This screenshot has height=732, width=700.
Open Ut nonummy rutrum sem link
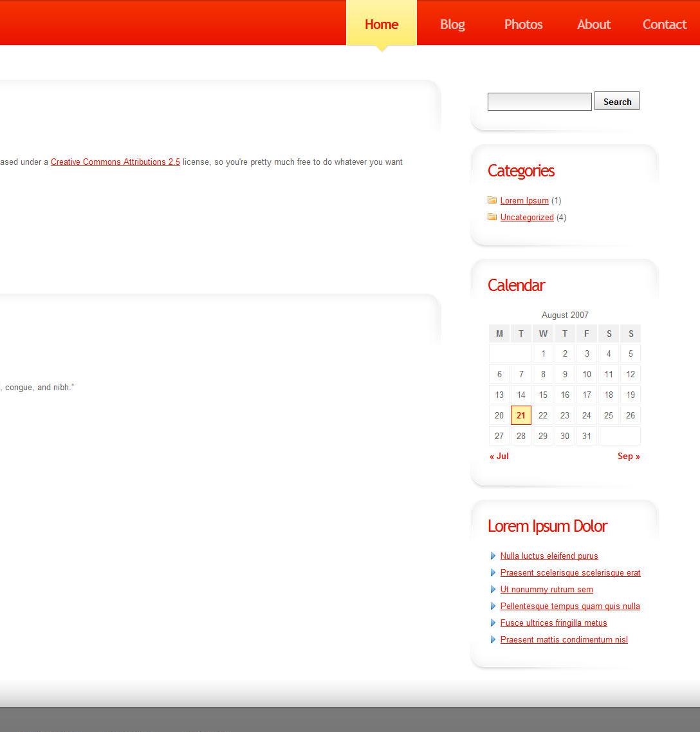click(x=546, y=590)
